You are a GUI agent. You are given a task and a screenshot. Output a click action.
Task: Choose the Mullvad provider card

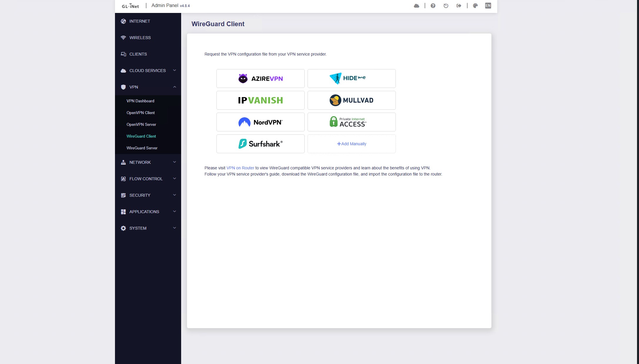tap(351, 100)
